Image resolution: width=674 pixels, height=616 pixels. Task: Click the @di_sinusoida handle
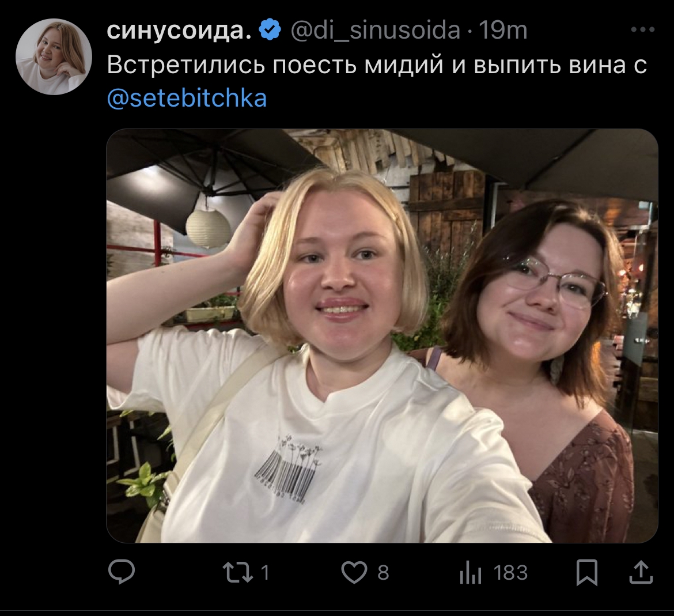(x=375, y=30)
